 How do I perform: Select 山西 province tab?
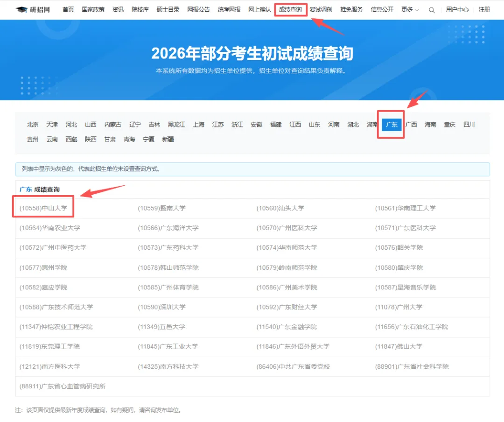click(91, 125)
